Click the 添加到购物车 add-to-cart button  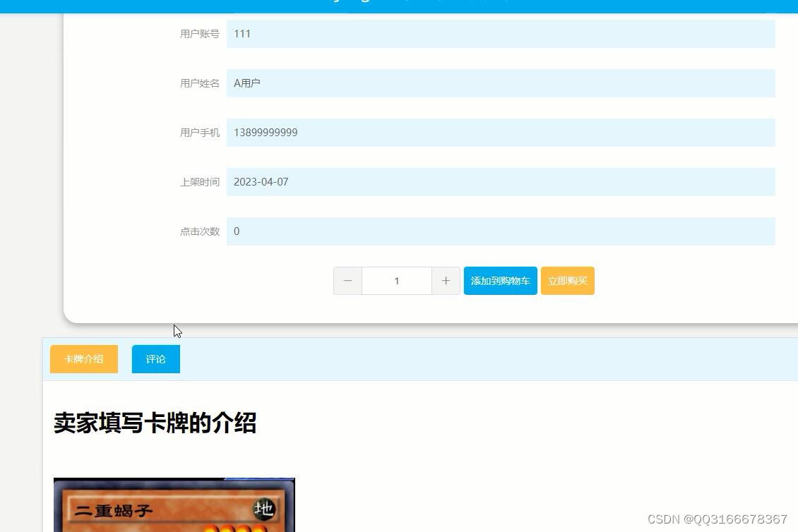tap(500, 280)
